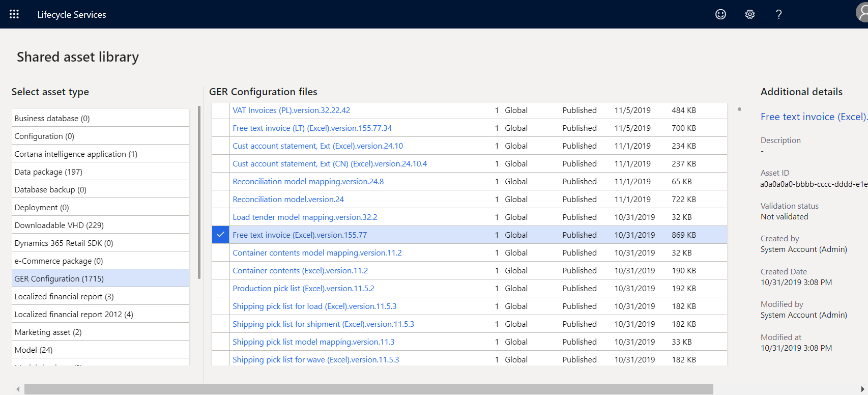Open Free text invoice (LT) (Excel).version.155.77.34
Image resolution: width=868 pixels, height=395 pixels.
click(x=312, y=128)
